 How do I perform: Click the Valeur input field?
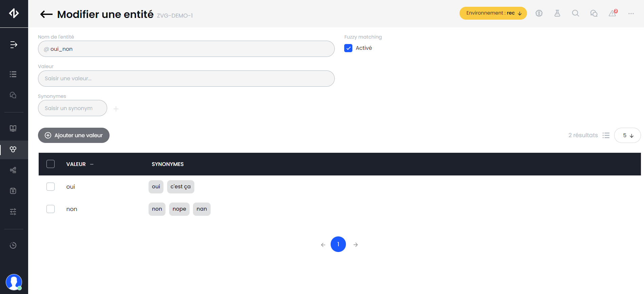click(x=186, y=79)
